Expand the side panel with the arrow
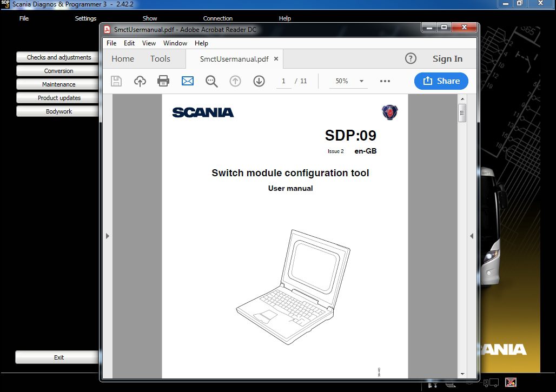The image size is (556, 392). (x=107, y=236)
